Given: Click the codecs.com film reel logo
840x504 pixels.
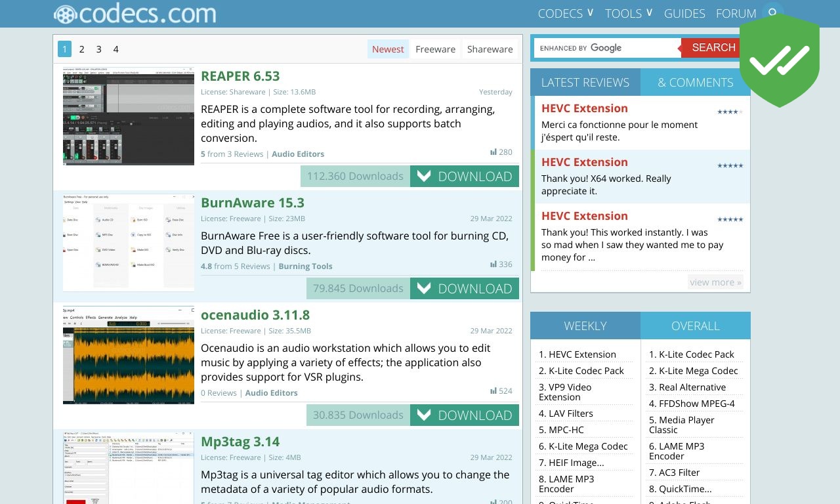Looking at the screenshot, I should [x=135, y=13].
